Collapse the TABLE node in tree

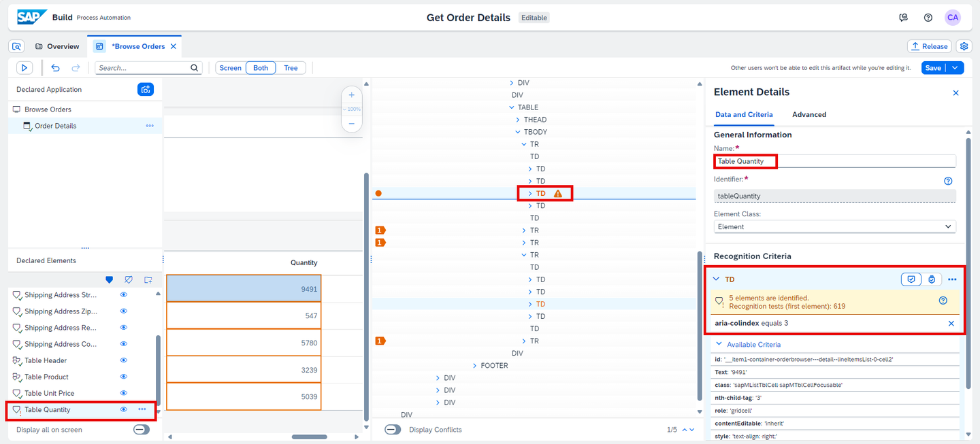click(512, 107)
